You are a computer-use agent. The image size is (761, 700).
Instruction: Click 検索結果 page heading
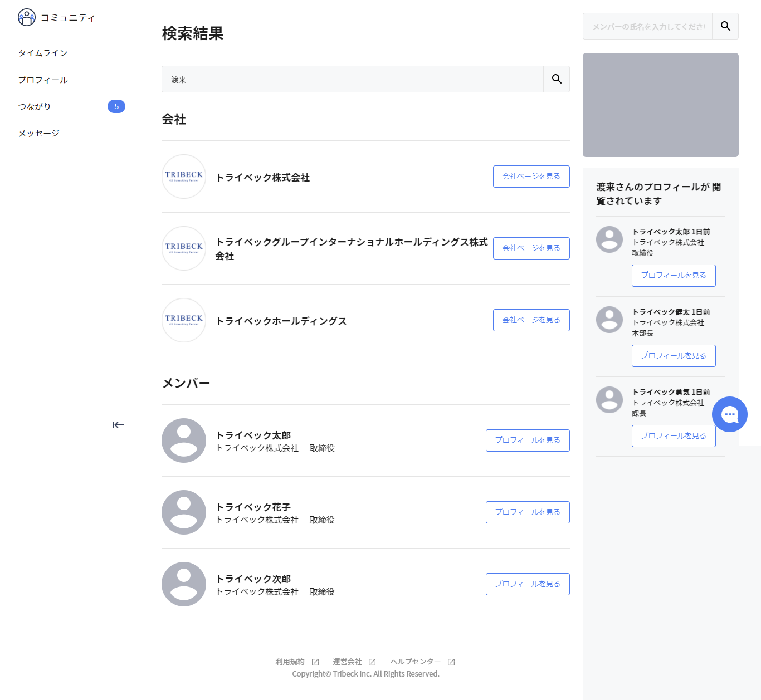(193, 33)
